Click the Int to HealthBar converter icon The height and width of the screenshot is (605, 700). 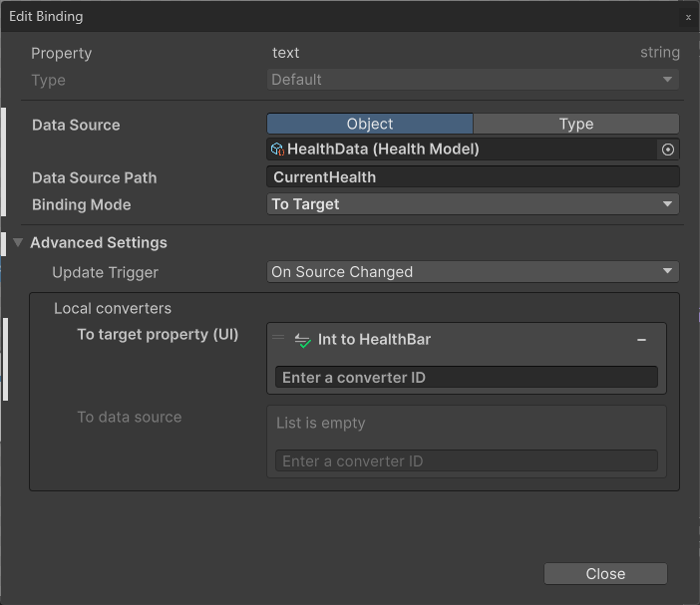[x=302, y=340]
